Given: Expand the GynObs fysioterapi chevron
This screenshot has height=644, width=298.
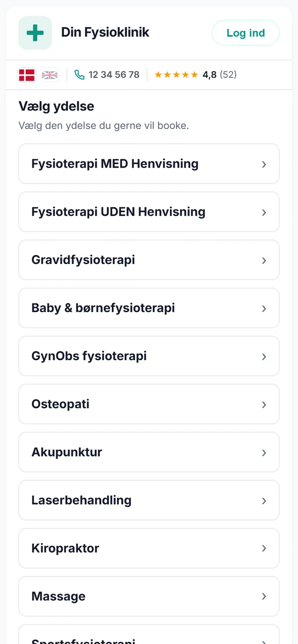Looking at the screenshot, I should pos(264,357).
